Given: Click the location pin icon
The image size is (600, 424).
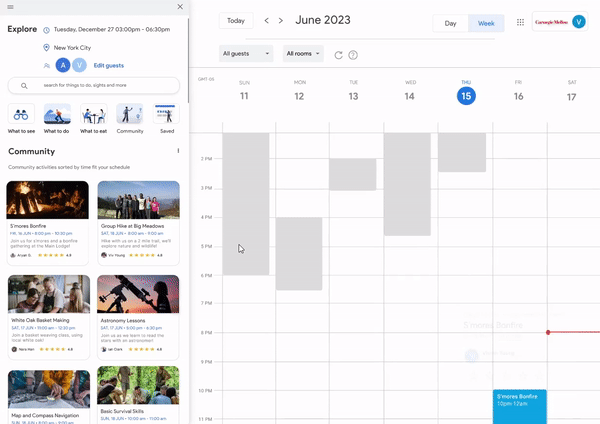Looking at the screenshot, I should click(x=46, y=48).
